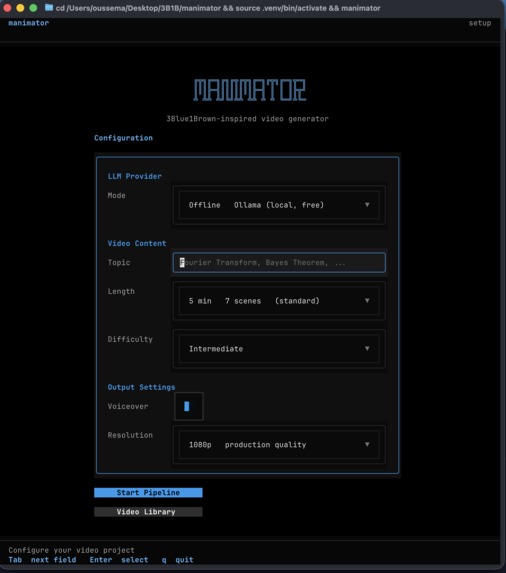Click the terminal window title path text
The width and height of the screenshot is (506, 573).
(x=218, y=8)
